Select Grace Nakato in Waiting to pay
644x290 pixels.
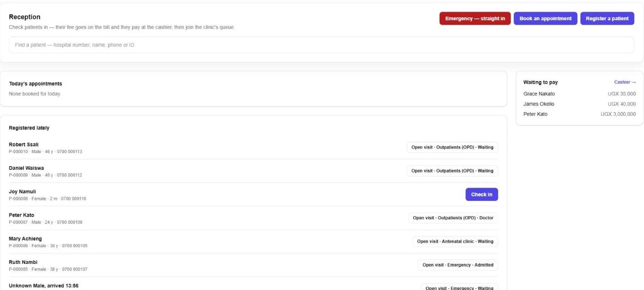(539, 94)
